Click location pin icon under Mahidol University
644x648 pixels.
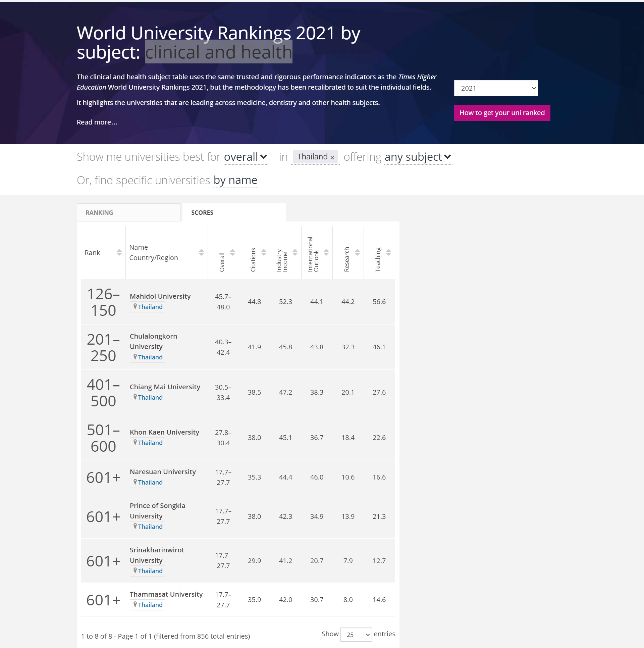pos(135,306)
